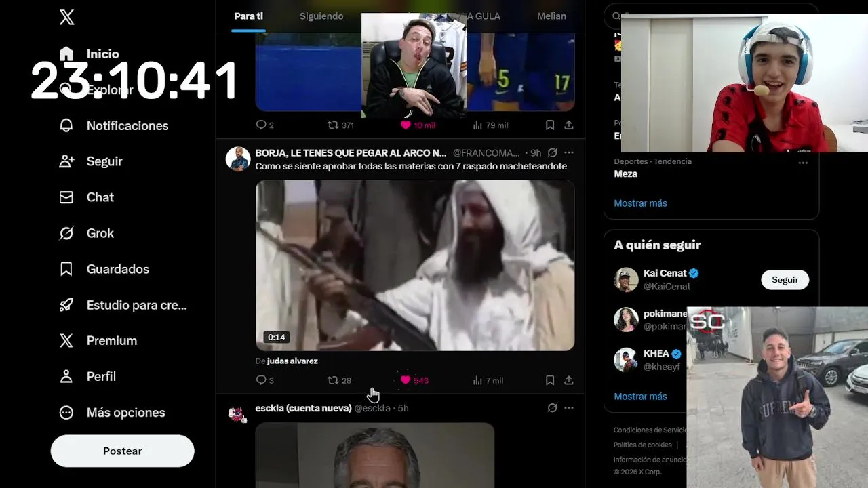View stats of 79 mil views post
868x488 pixels.
point(490,125)
